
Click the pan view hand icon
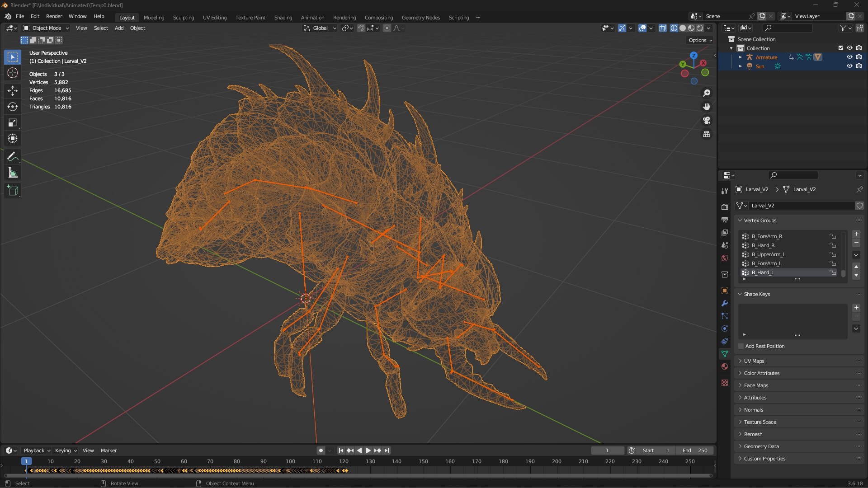point(707,107)
